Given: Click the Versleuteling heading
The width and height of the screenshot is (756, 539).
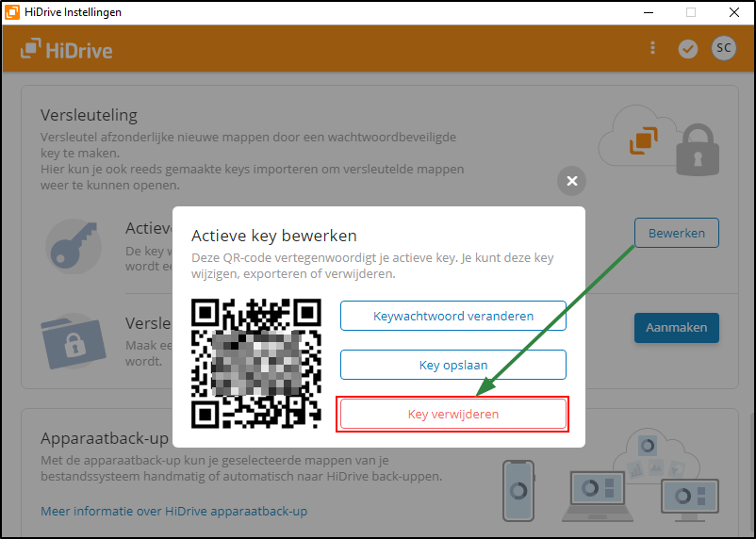Looking at the screenshot, I should coord(89,115).
